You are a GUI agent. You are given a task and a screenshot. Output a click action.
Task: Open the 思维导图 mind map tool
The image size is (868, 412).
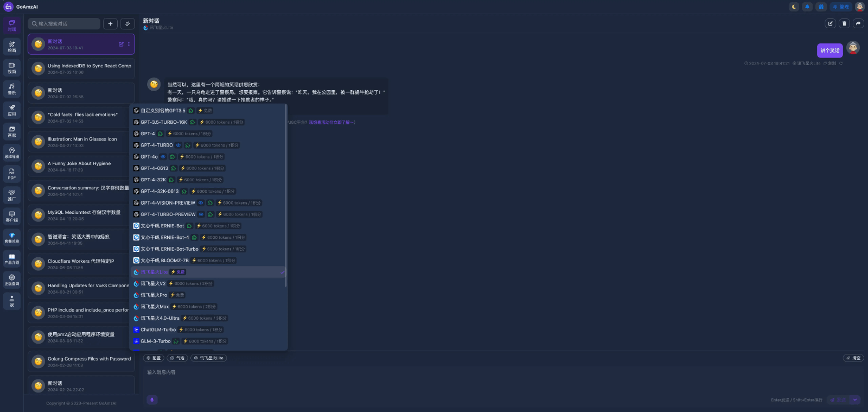tap(12, 153)
